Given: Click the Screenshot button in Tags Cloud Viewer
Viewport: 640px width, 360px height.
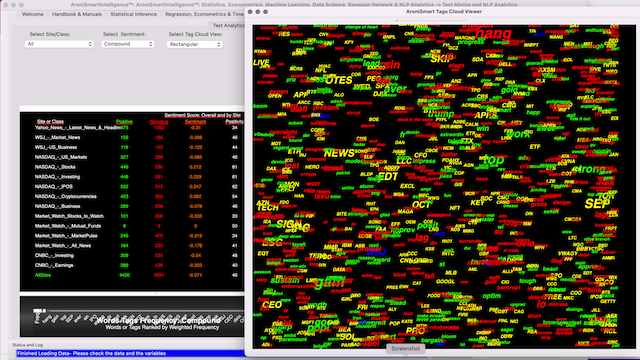Looking at the screenshot, I should coord(405,349).
